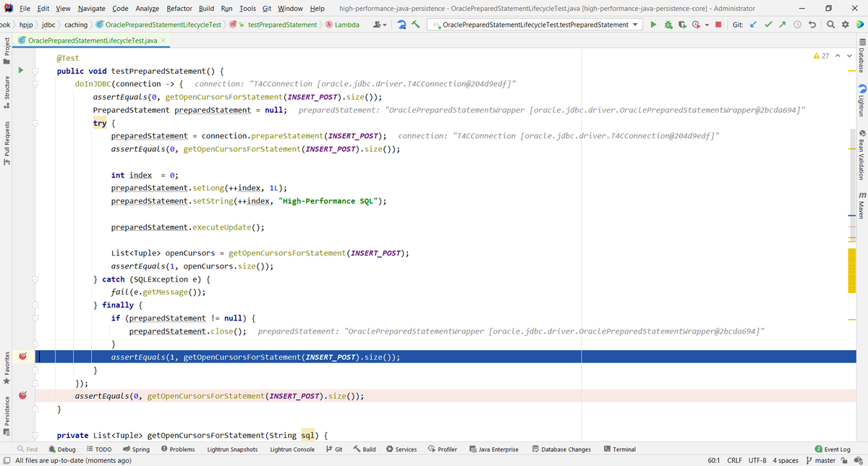Open the master Git branch popup

(820, 460)
